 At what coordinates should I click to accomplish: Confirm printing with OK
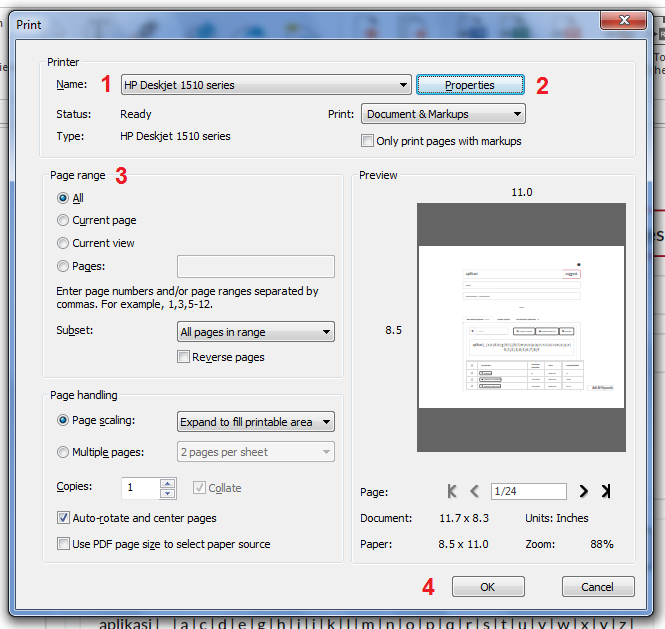488,587
